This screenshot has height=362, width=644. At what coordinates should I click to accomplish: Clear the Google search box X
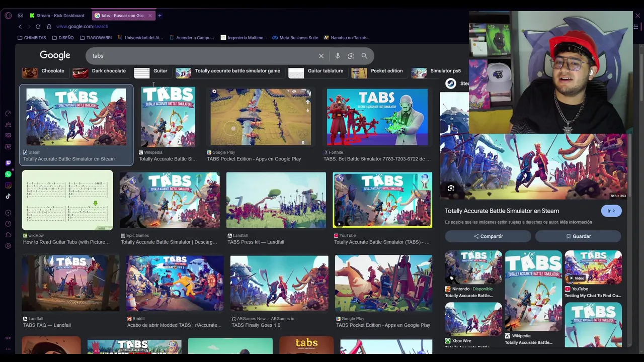point(321,56)
